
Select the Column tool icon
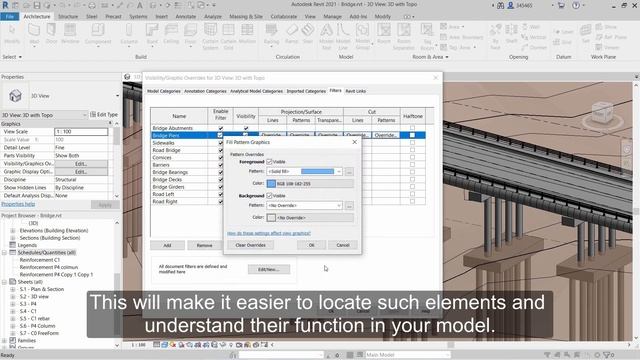point(129,33)
